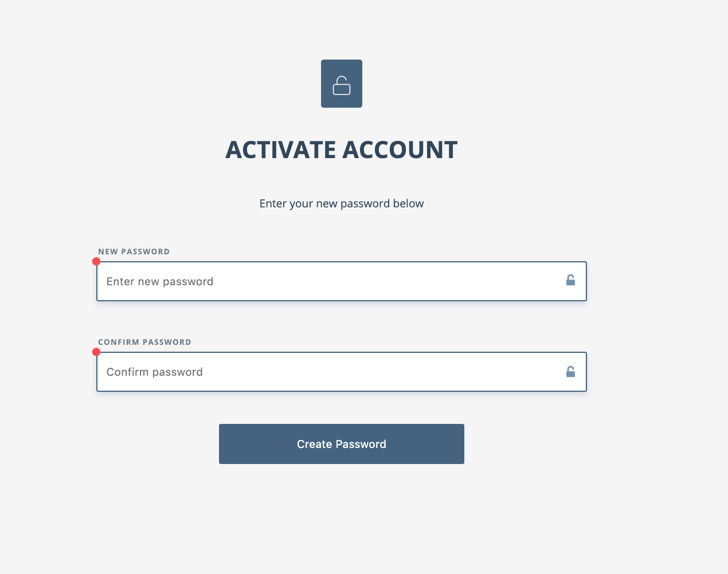
Task: Click the 'Enter new password' placeholder text
Action: [160, 281]
